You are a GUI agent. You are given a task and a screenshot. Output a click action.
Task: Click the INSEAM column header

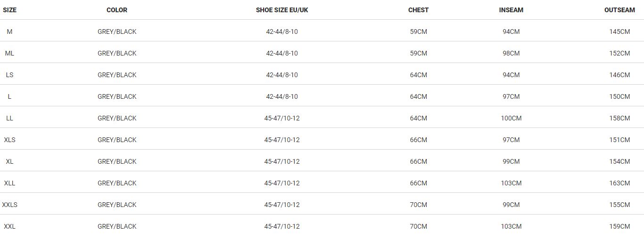[511, 10]
